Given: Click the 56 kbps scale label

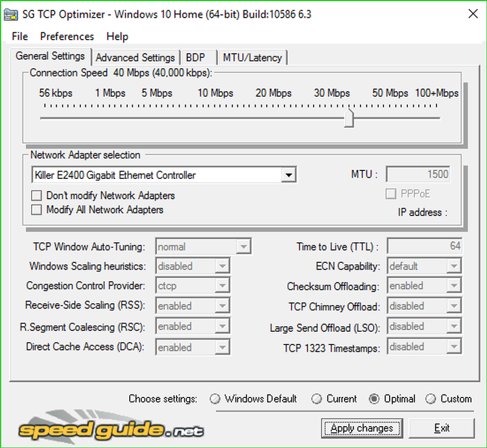Looking at the screenshot, I should (x=55, y=93).
